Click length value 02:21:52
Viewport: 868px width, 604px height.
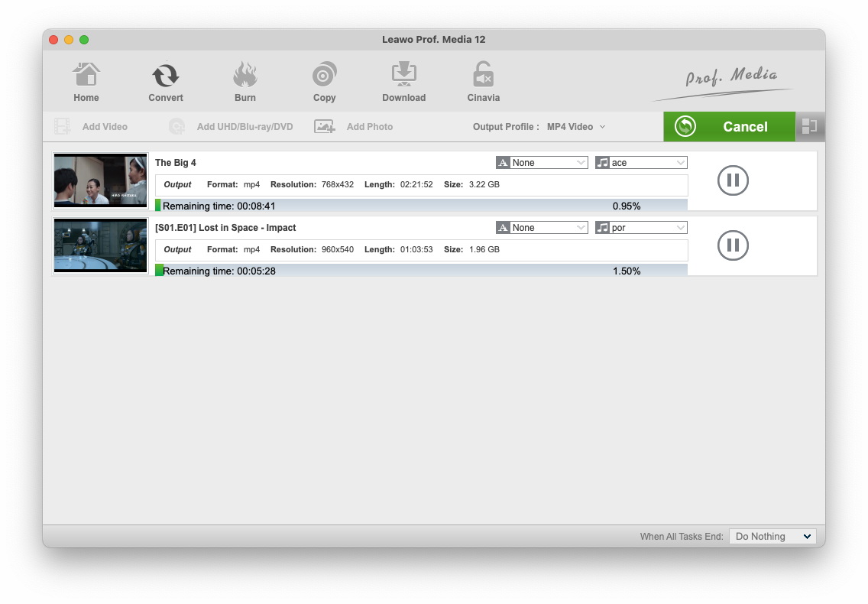(416, 184)
